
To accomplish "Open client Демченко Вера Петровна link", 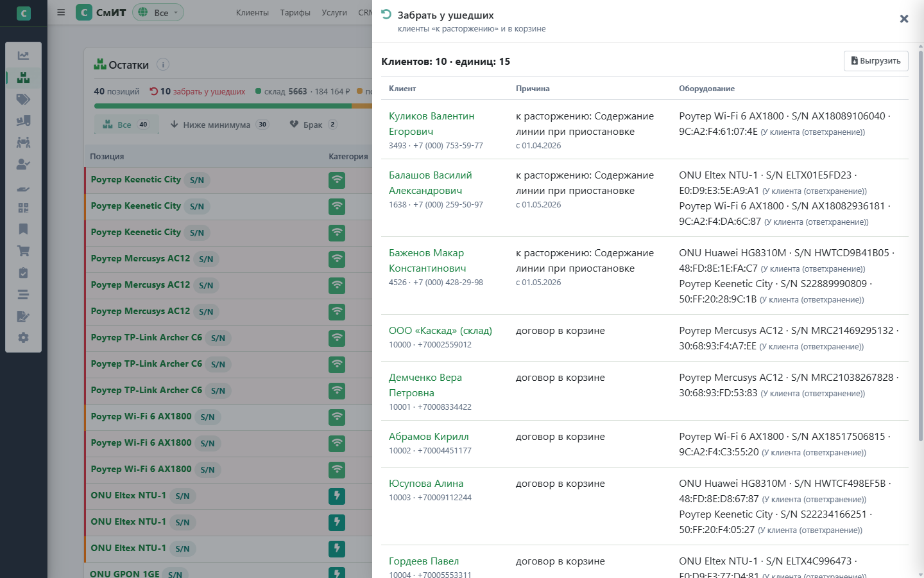I will pos(425,385).
